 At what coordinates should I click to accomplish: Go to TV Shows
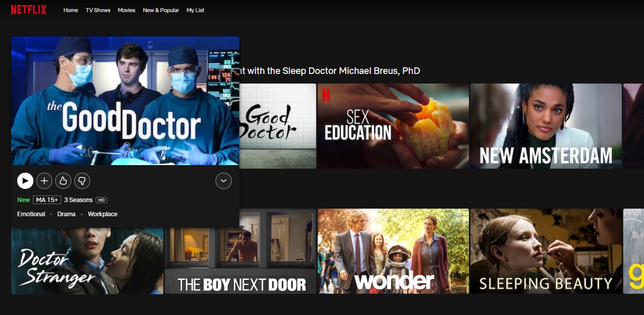pyautogui.click(x=98, y=10)
